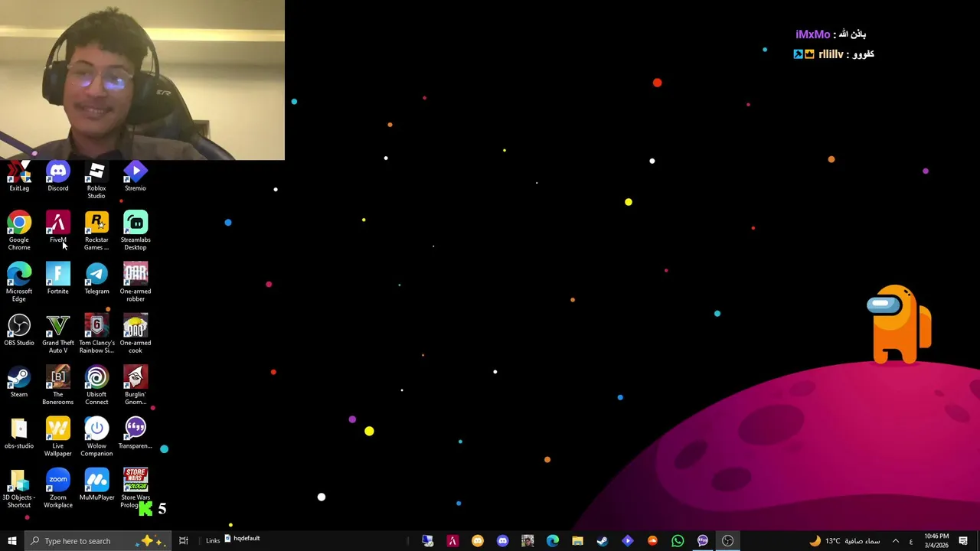This screenshot has width=980, height=551.
Task: Open FiveM from the taskbar
Action: 452,541
